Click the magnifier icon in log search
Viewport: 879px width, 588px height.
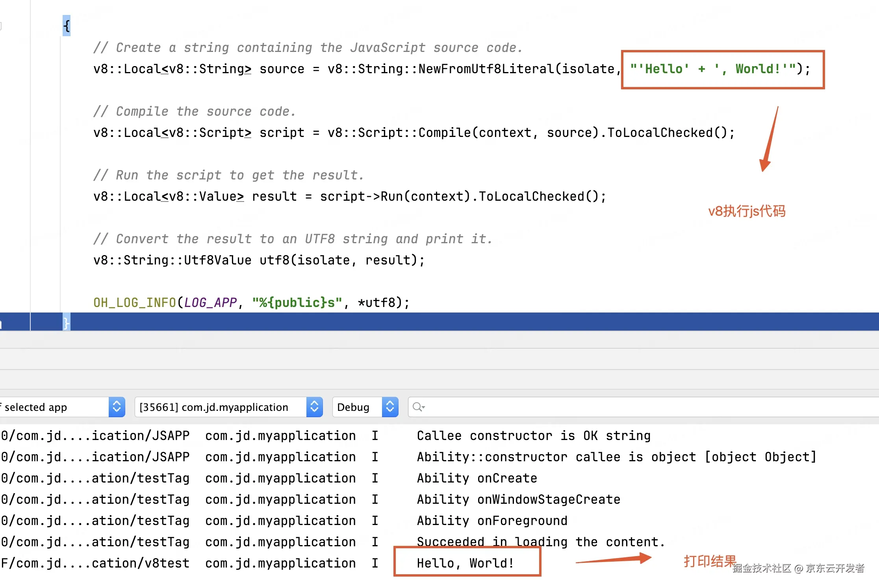418,407
